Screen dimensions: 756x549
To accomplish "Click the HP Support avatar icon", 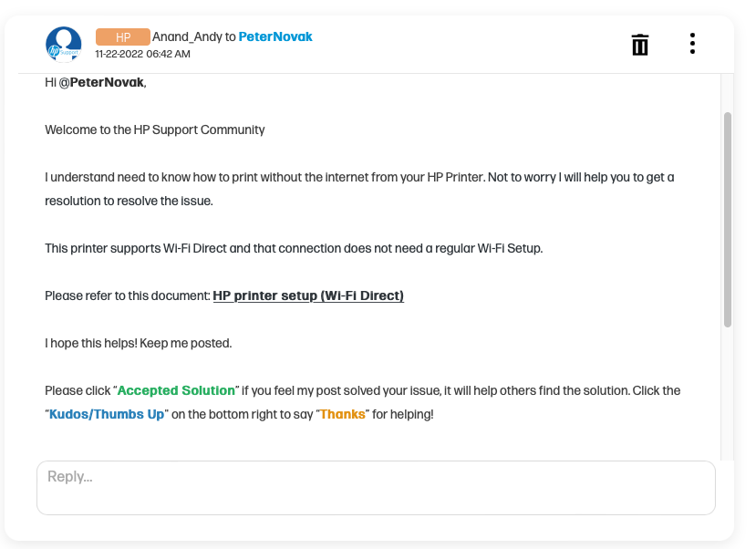I will pyautogui.click(x=64, y=44).
